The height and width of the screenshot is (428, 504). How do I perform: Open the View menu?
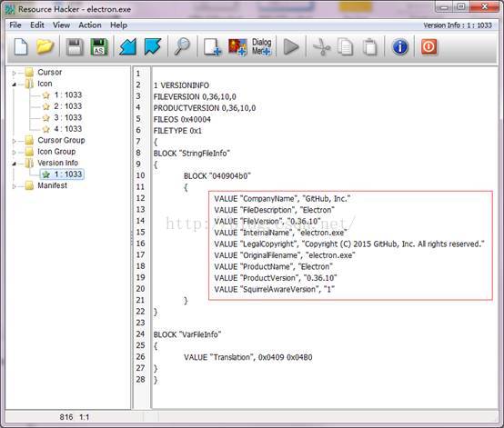click(x=61, y=25)
